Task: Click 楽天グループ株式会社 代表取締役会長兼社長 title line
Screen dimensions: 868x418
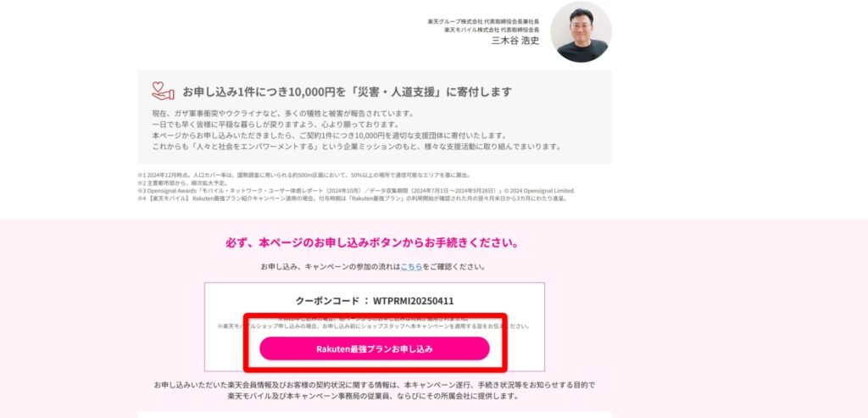Action: point(483,21)
